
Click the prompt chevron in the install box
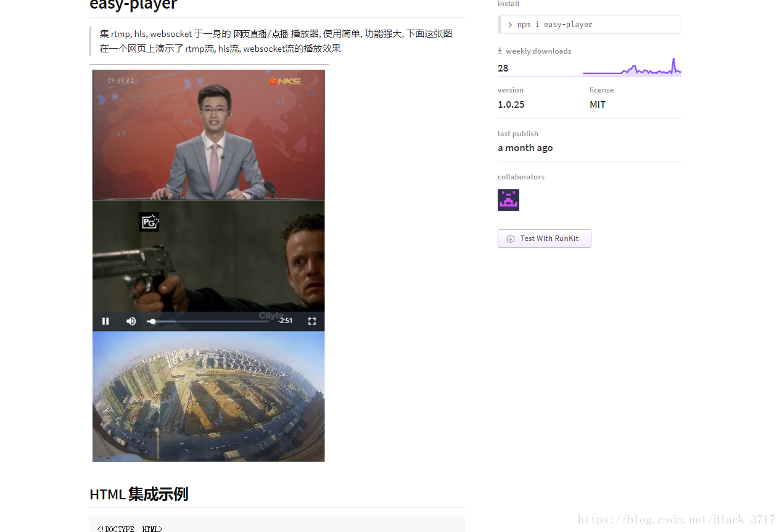click(510, 25)
